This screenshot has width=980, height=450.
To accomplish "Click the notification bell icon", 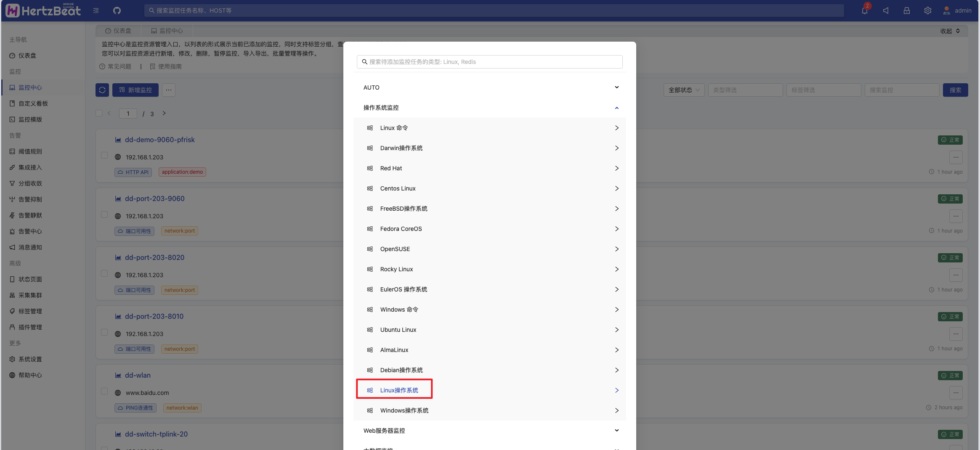I will 864,11.
